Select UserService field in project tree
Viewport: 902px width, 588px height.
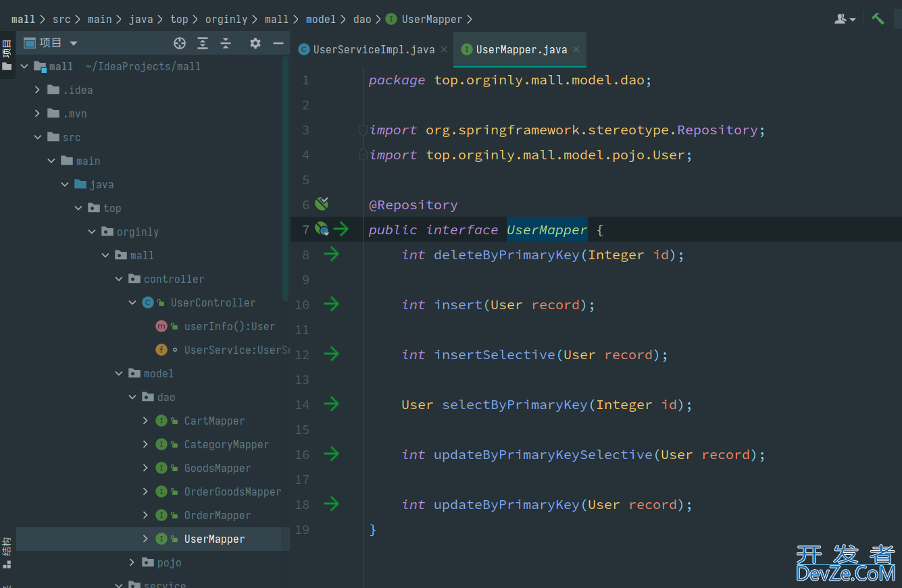coord(236,350)
